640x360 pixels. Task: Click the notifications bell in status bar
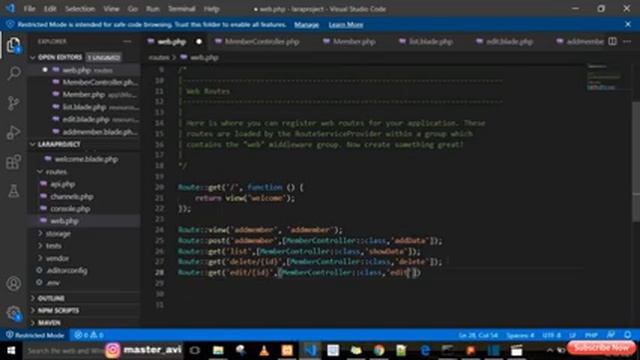pyautogui.click(x=628, y=335)
